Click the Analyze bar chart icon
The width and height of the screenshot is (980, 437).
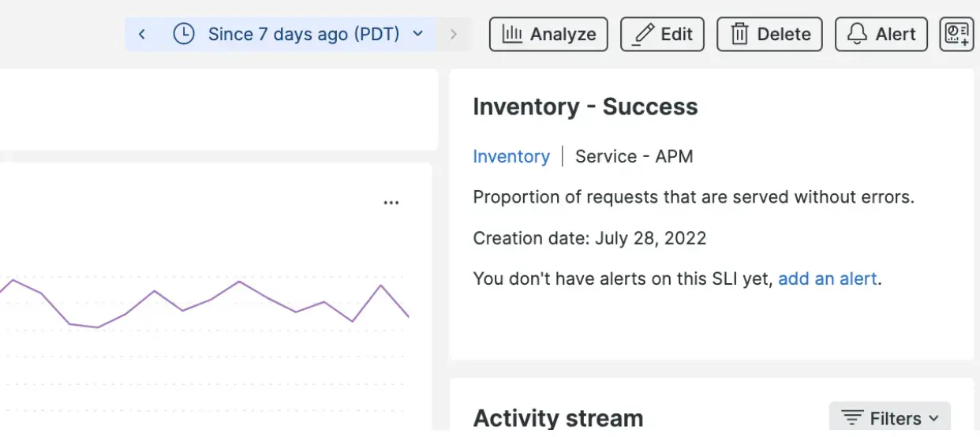point(512,34)
